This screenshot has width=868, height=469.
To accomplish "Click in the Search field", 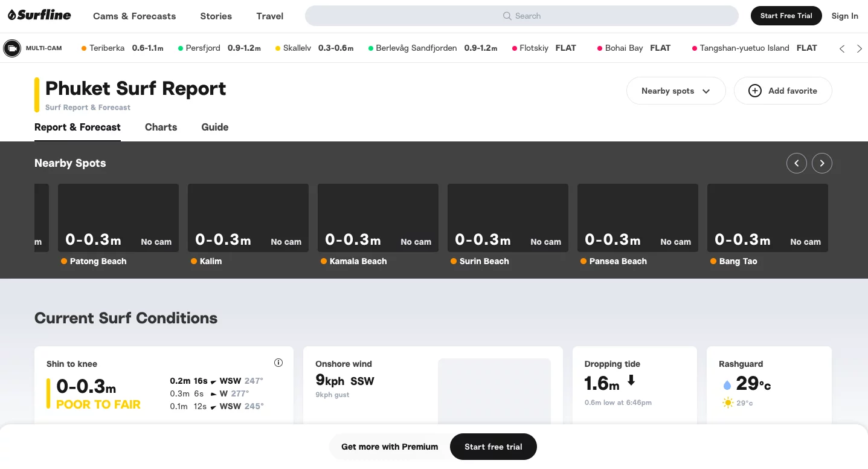I will 522,16.
